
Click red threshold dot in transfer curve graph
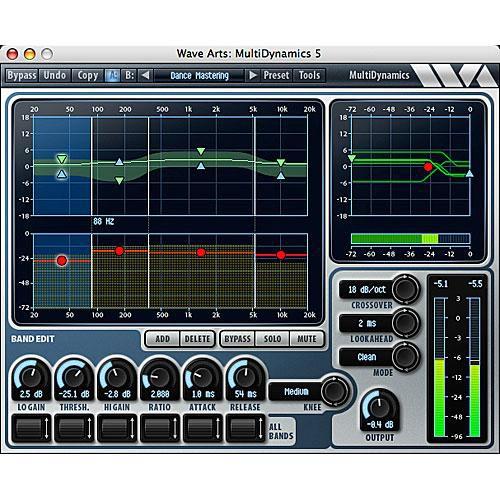pos(428,167)
